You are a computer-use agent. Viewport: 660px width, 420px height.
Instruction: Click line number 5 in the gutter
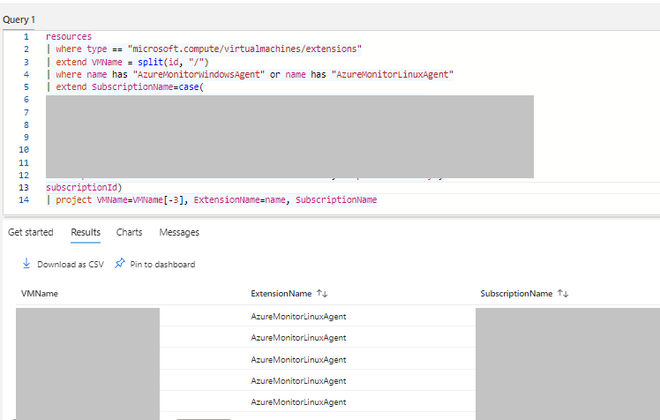tap(26, 87)
